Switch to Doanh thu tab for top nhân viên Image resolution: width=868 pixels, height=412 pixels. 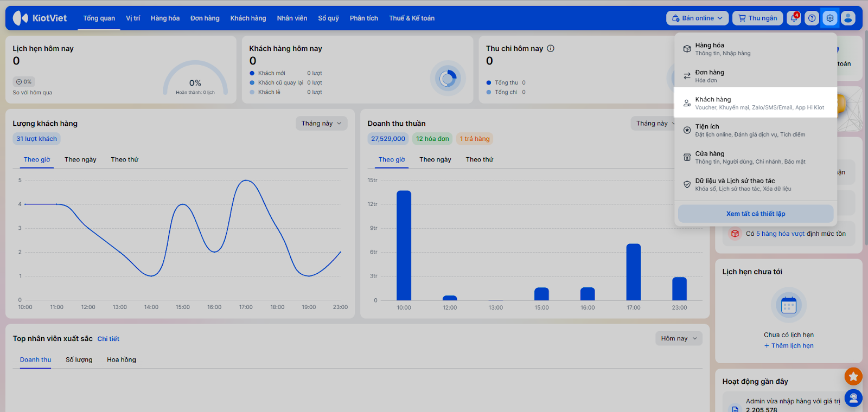click(36, 359)
